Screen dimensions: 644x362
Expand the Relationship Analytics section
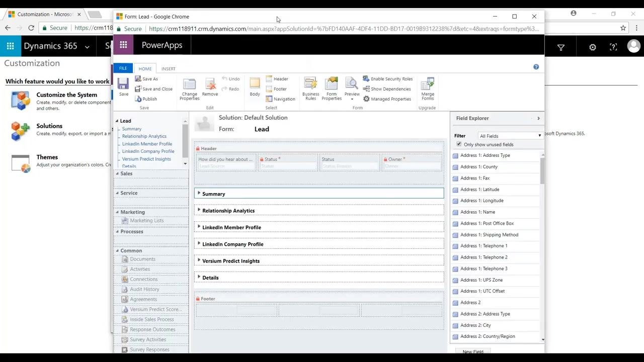tap(199, 210)
